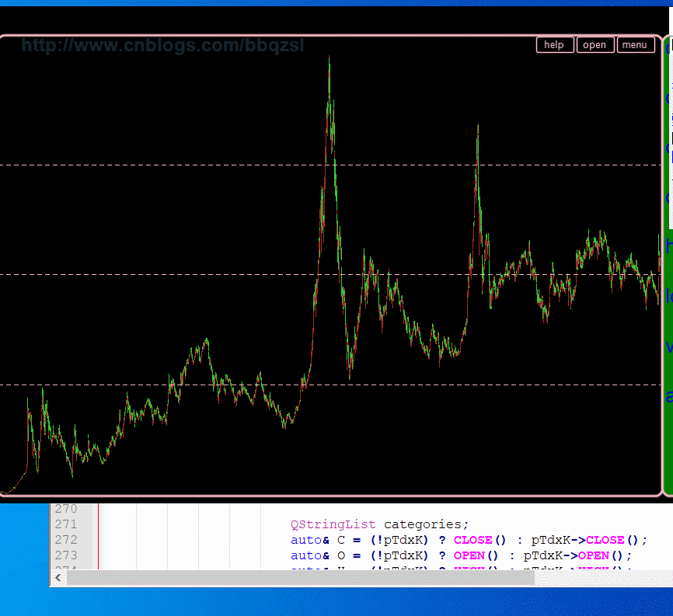Click the horizontal scrollbar thumb in editor

301,578
